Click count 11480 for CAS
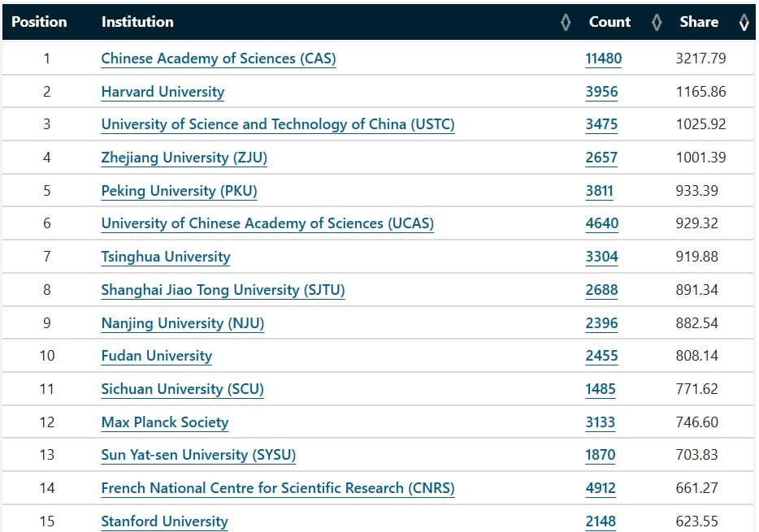 603,58
